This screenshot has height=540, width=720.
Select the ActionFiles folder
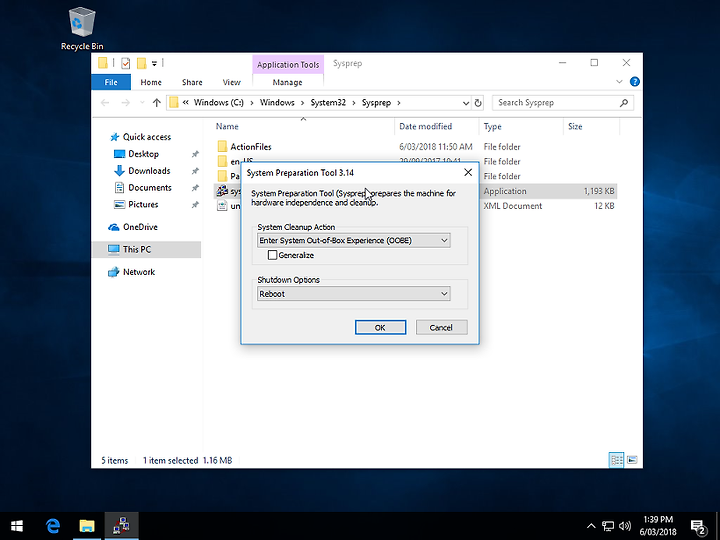(251, 147)
